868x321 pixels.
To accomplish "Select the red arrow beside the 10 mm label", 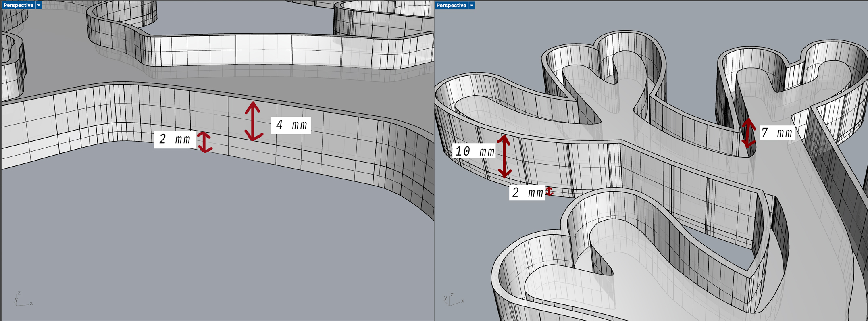I will pos(504,157).
